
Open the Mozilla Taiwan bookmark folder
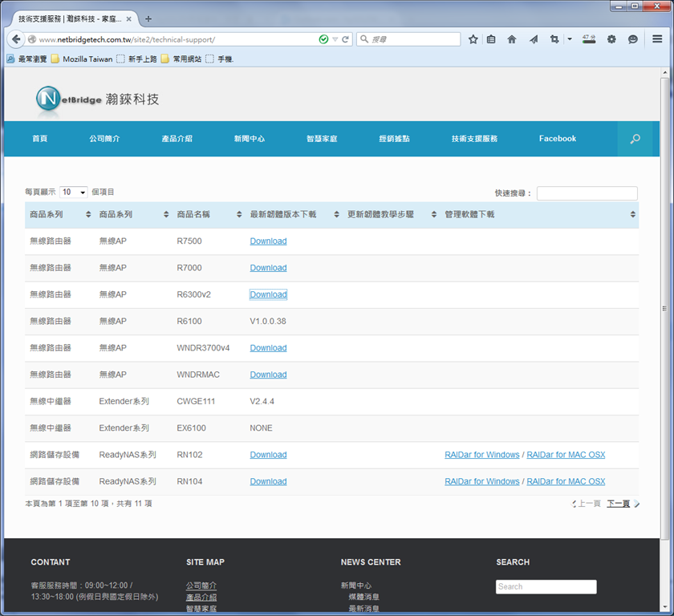[x=82, y=59]
